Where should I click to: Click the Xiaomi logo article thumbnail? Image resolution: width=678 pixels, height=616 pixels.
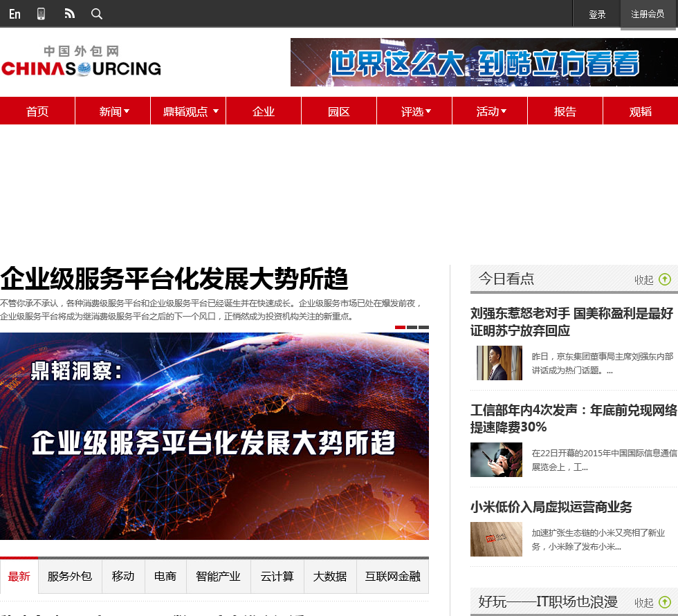coord(496,539)
